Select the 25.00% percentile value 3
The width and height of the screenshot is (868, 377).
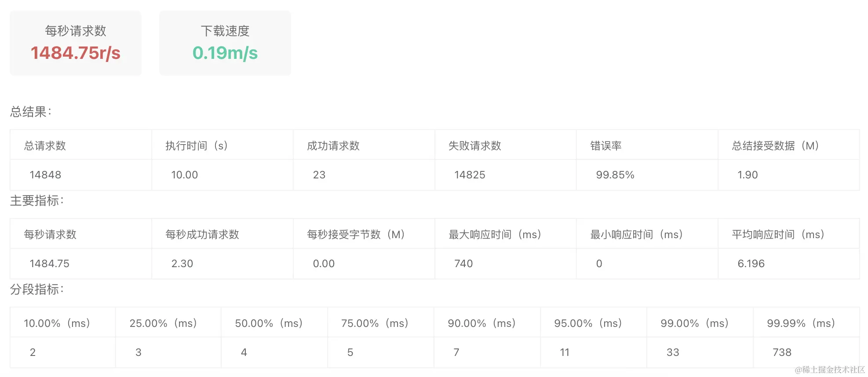click(139, 352)
